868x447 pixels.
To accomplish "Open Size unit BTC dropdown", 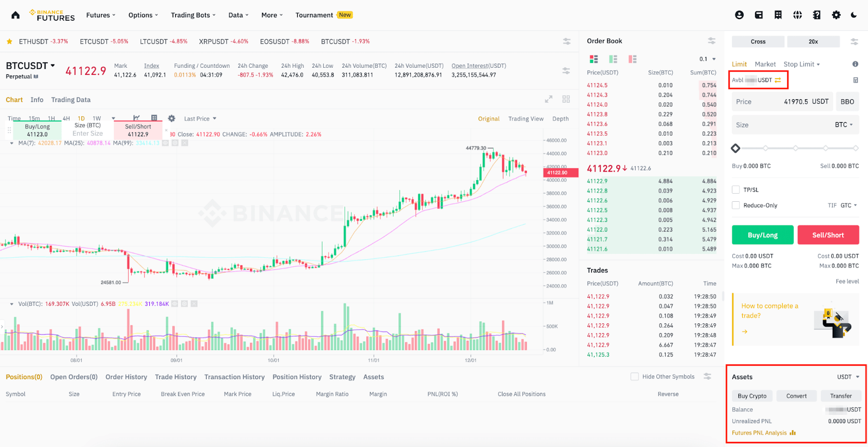I will click(x=844, y=125).
